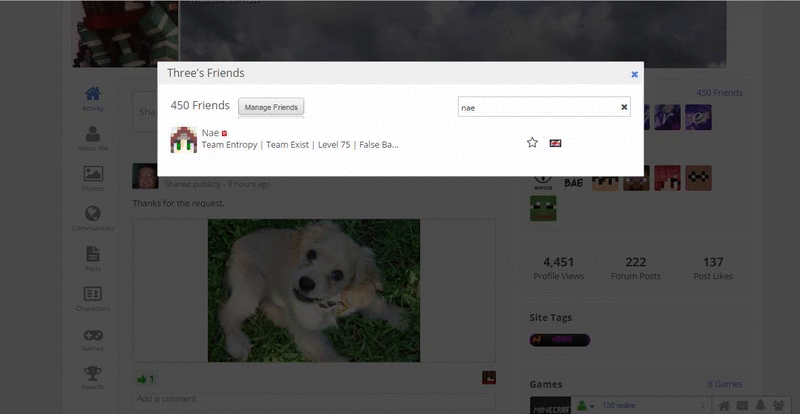Open the 'r' letter friend avatar
The height and width of the screenshot is (414, 800).
pos(667,117)
